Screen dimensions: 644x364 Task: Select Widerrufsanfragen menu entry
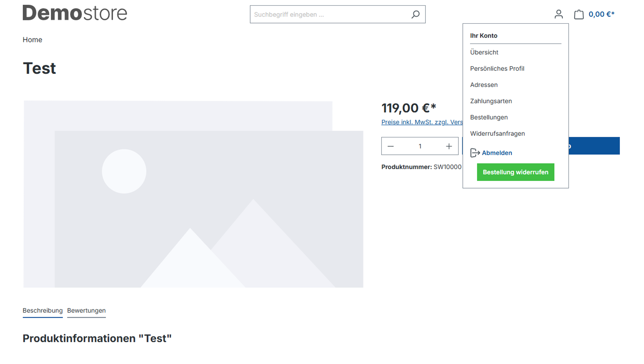pyautogui.click(x=498, y=133)
